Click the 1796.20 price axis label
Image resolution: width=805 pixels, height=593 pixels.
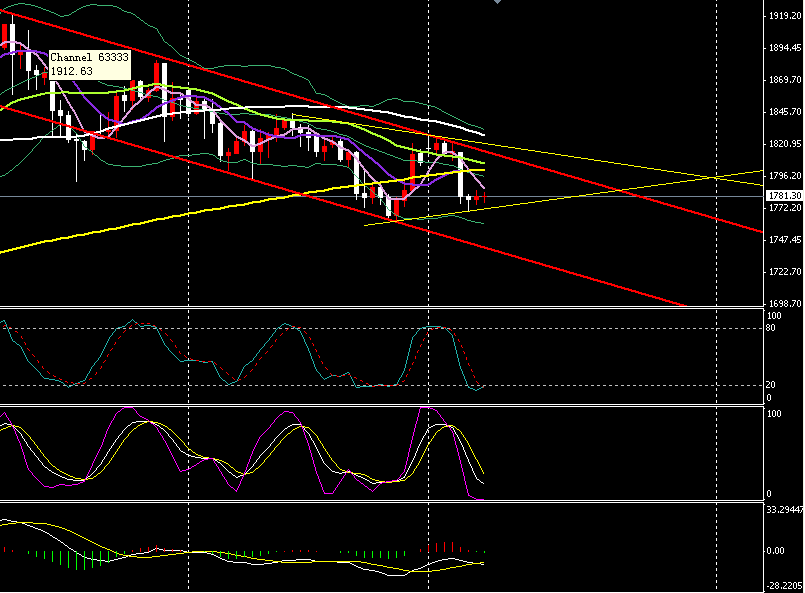785,176
